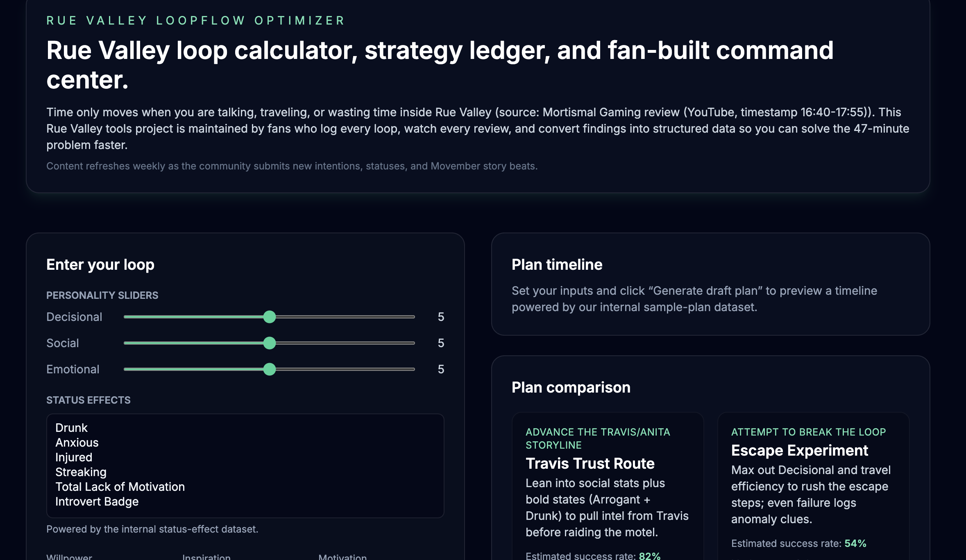This screenshot has height=560, width=966.
Task: Click the Emotional slider handle
Action: (270, 369)
